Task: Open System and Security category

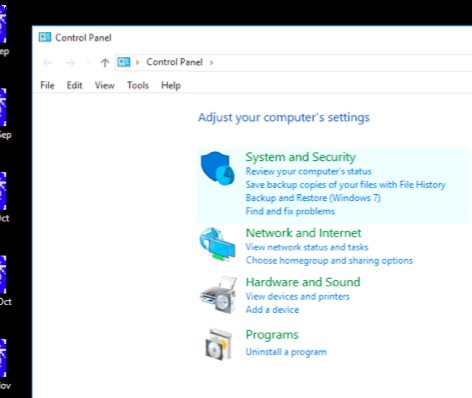Action: (301, 157)
